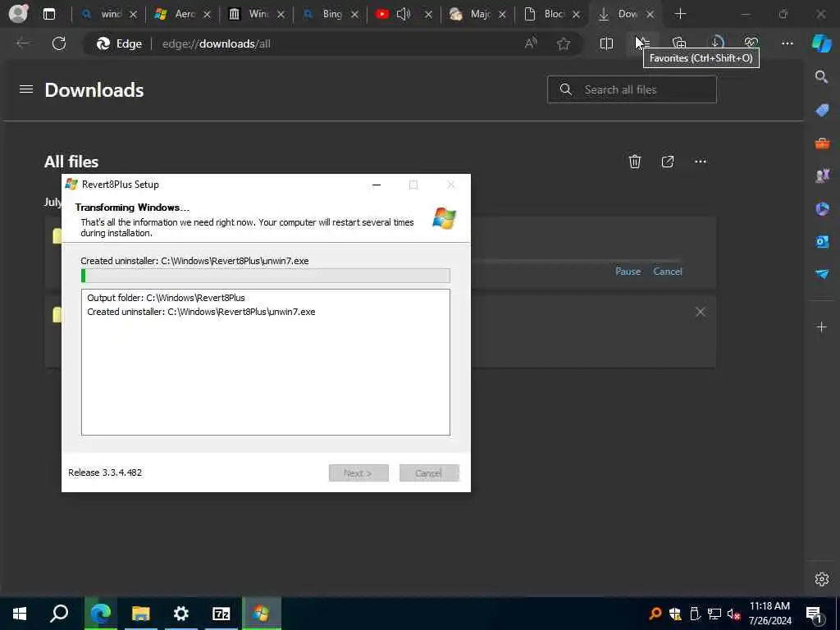The height and width of the screenshot is (630, 840).
Task: Open tab actions menu in Edge
Action: (x=48, y=14)
